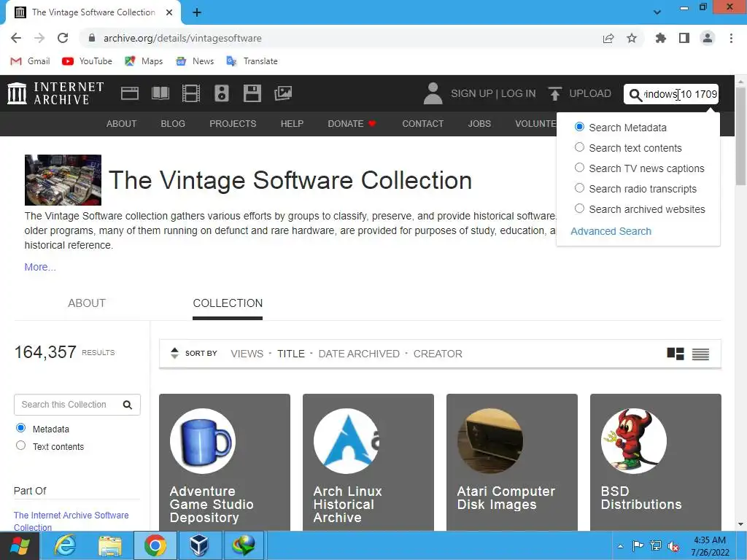Open BSD Distributions collection tile

(656, 462)
